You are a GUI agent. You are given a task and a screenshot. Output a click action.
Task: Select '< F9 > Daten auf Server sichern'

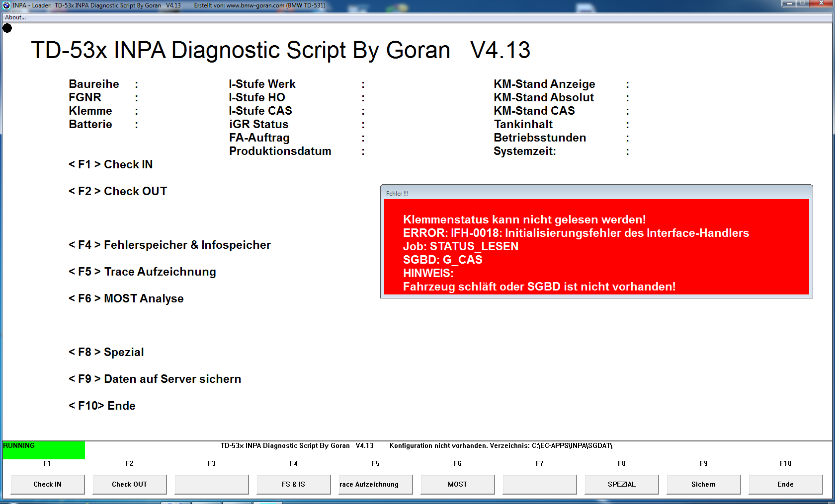[155, 379]
